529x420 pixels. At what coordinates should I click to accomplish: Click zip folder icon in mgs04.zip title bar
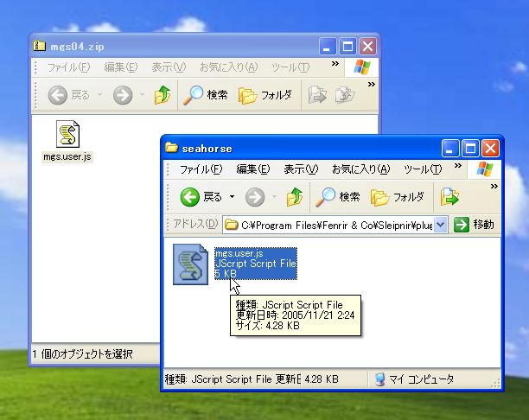click(39, 46)
